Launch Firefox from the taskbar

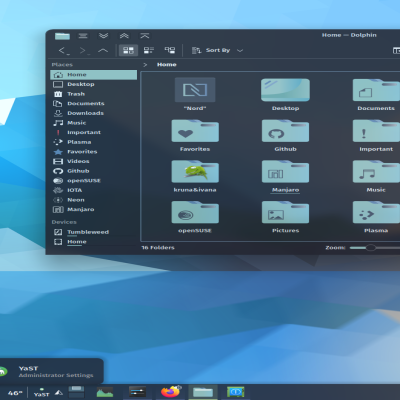(x=170, y=392)
